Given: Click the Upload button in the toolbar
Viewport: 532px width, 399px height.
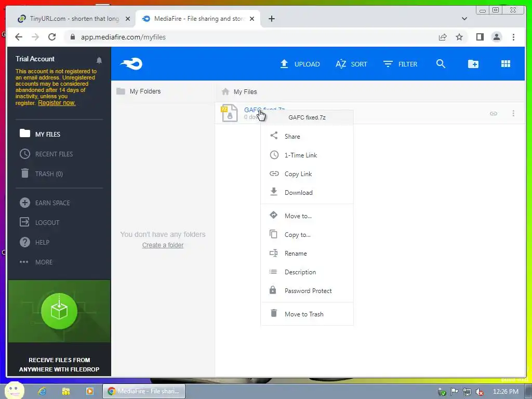Looking at the screenshot, I should [x=300, y=64].
